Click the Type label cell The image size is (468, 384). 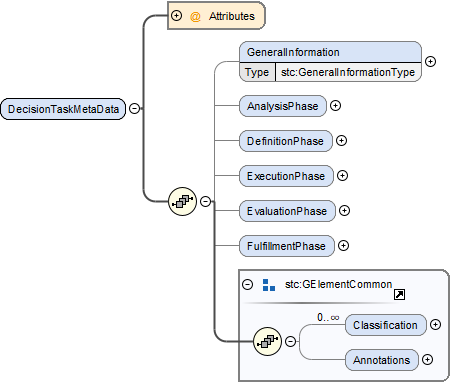257,72
